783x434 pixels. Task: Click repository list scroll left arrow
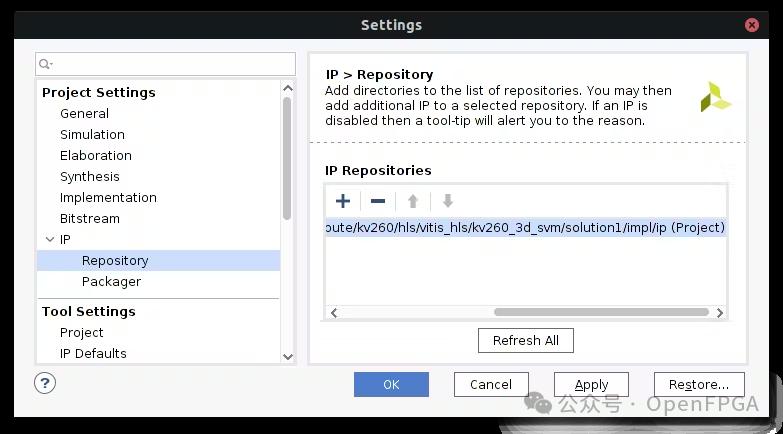point(334,313)
